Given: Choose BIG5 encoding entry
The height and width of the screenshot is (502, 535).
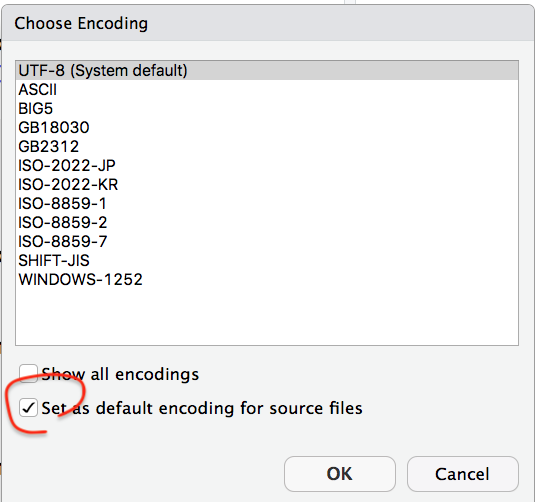Looking at the screenshot, I should click(x=267, y=109).
